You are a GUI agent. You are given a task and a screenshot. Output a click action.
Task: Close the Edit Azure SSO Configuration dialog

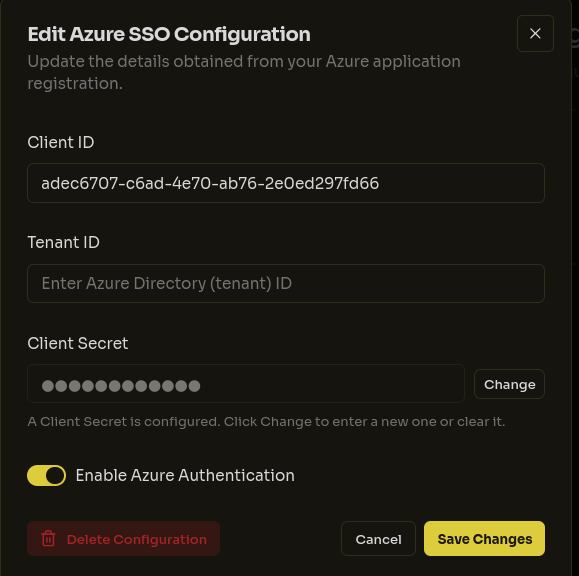pyautogui.click(x=535, y=34)
